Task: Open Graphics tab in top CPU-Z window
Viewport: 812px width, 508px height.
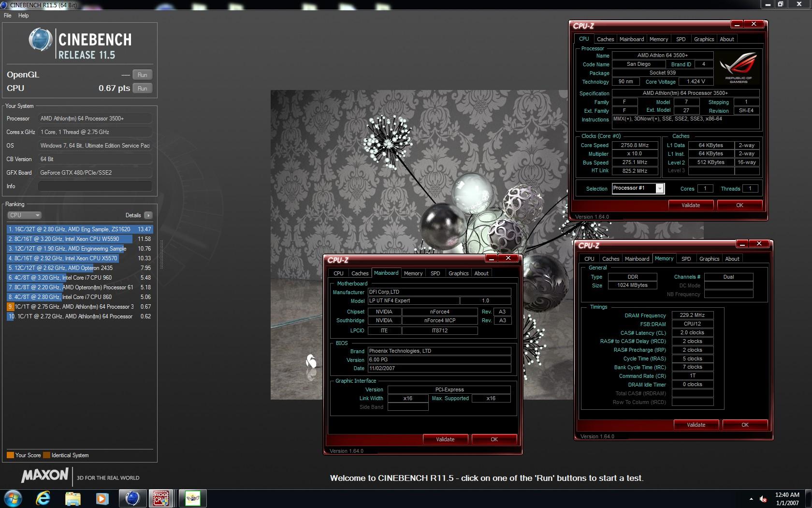Action: click(704, 39)
